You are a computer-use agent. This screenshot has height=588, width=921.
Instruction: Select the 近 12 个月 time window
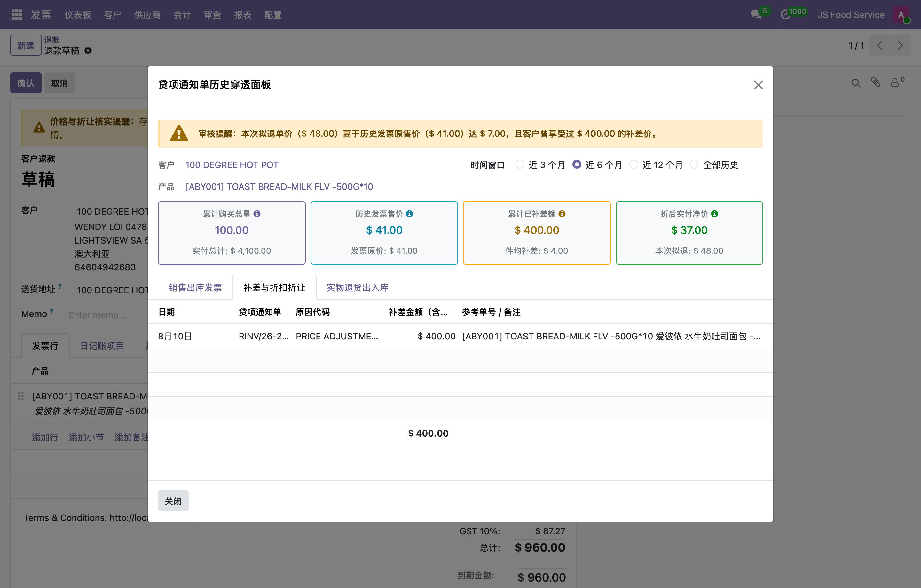[634, 164]
